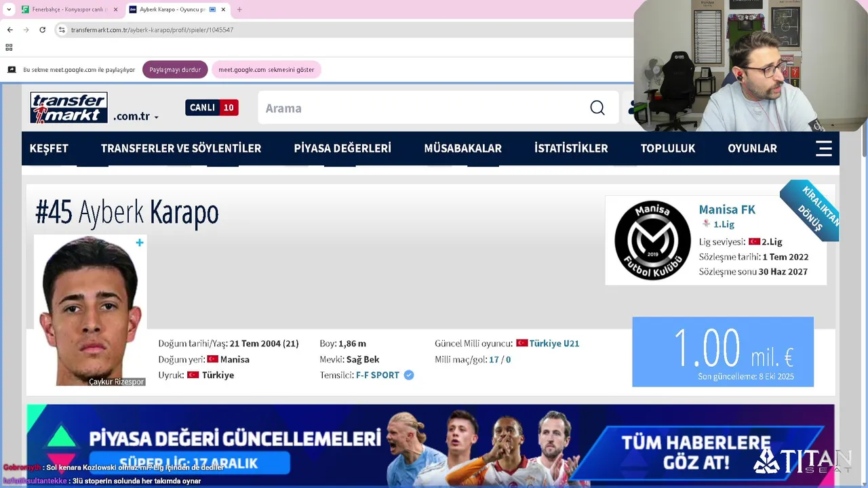868x488 pixels.
Task: Click the flag icon beside Türkiye U21
Action: [x=521, y=344]
